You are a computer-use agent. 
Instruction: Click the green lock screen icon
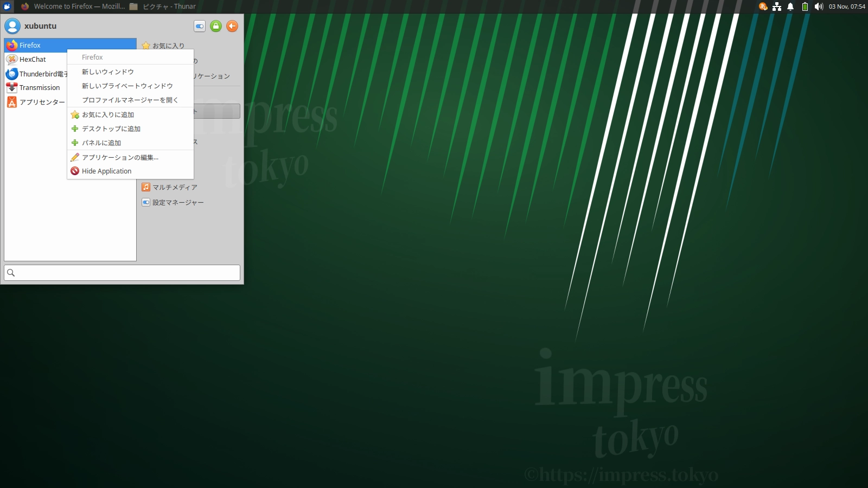pos(216,26)
